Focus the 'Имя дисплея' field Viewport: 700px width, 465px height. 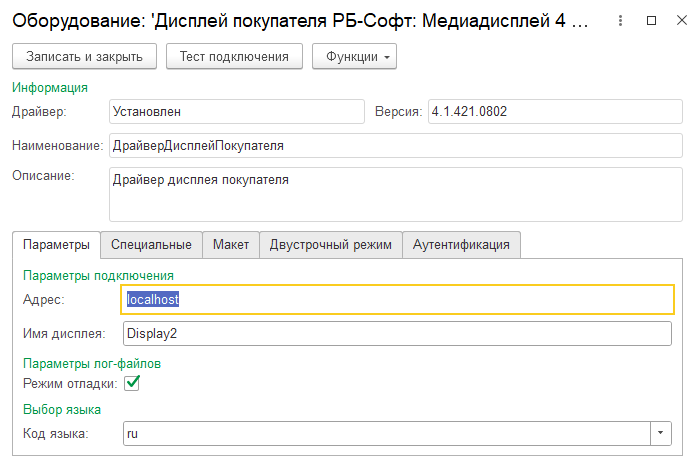pos(396,334)
